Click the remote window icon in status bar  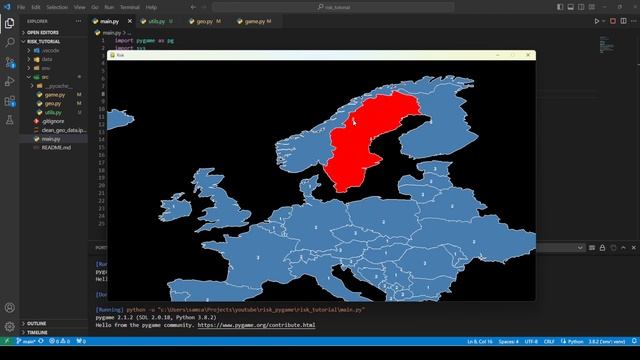click(x=7, y=341)
